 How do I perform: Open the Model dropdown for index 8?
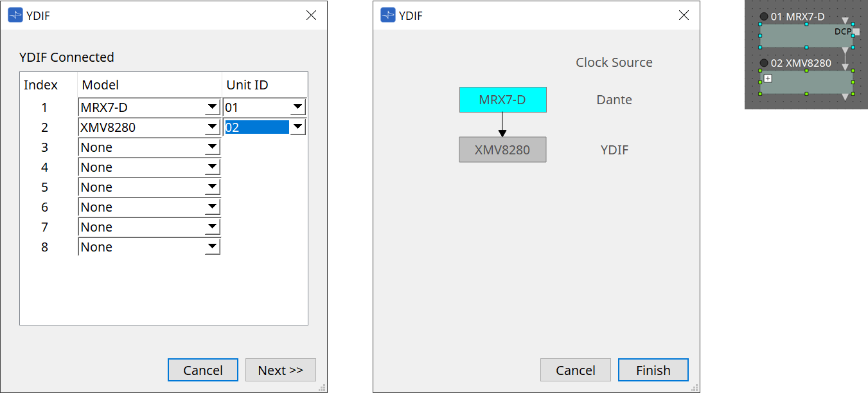click(212, 247)
